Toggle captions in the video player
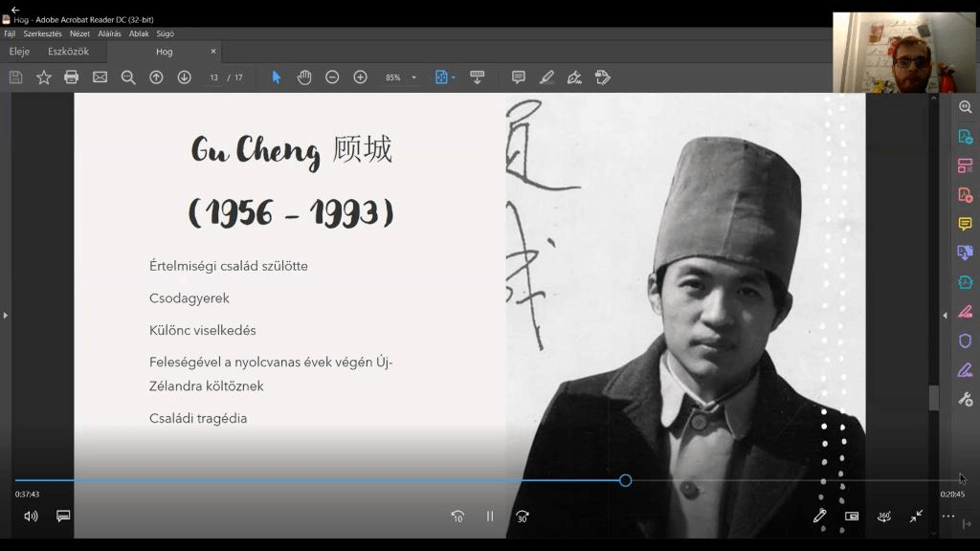This screenshot has height=551, width=980. pos(63,516)
